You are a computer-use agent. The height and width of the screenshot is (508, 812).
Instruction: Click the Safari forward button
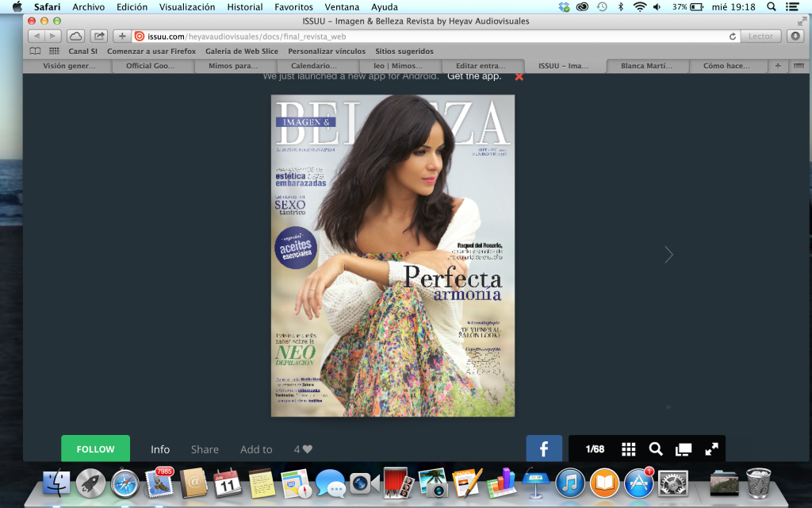coord(53,37)
